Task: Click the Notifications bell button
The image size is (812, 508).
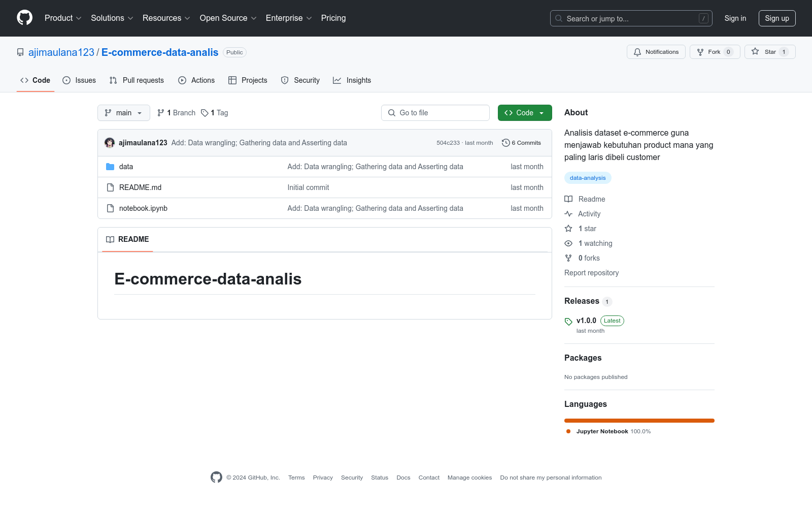Action: pyautogui.click(x=656, y=52)
